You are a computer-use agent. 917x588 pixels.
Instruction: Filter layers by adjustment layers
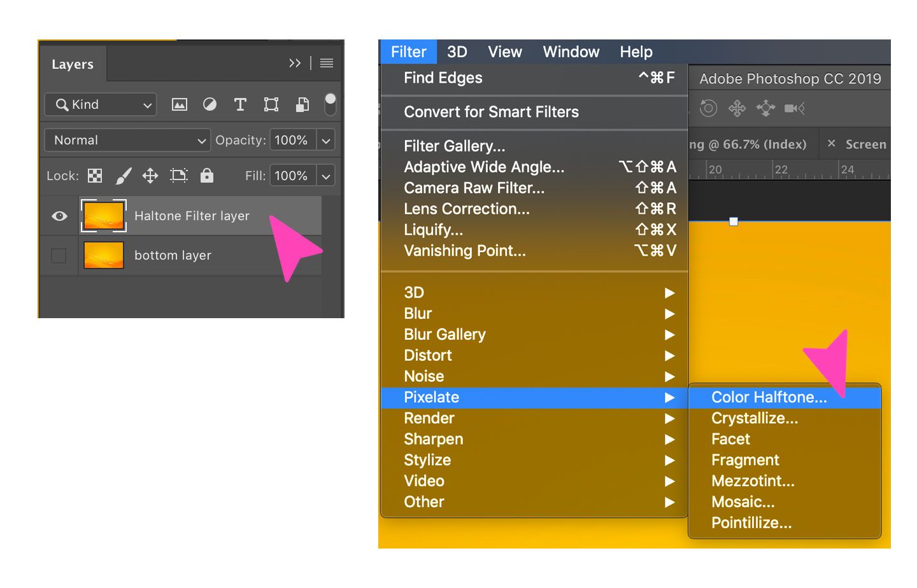tap(210, 104)
